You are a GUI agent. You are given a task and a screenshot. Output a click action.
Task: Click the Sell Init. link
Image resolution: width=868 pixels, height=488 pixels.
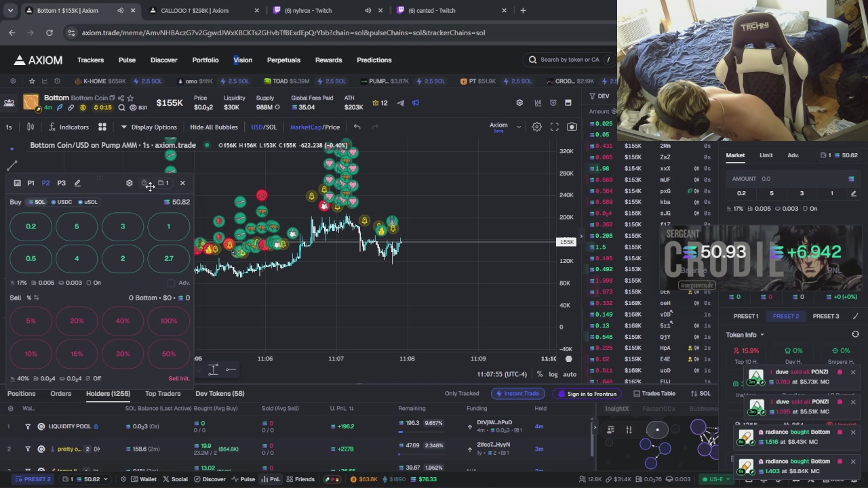click(x=179, y=379)
